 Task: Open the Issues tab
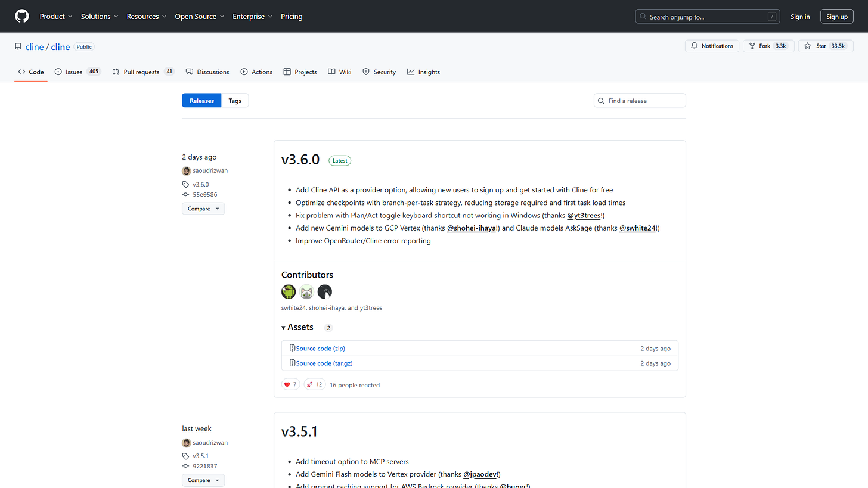(x=77, y=72)
